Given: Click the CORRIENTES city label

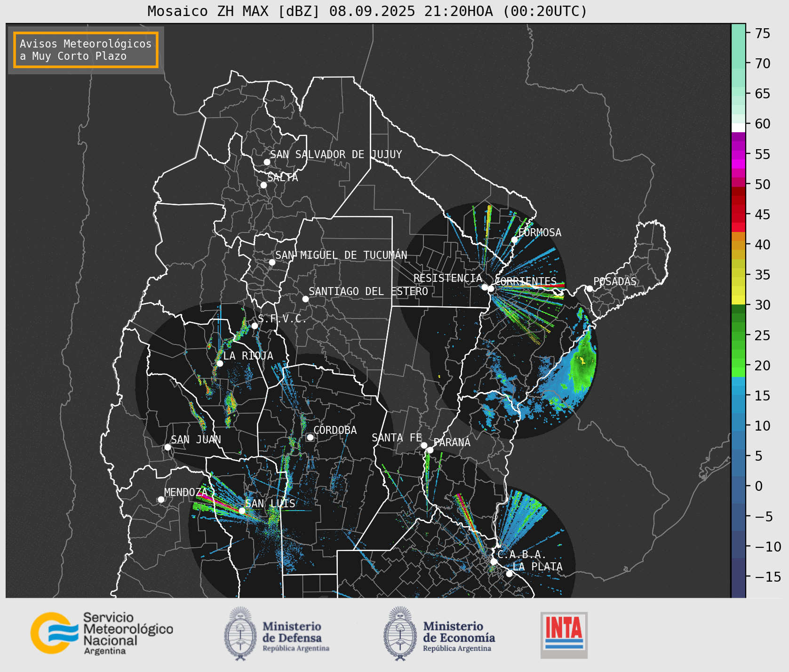Looking at the screenshot, I should (x=526, y=281).
